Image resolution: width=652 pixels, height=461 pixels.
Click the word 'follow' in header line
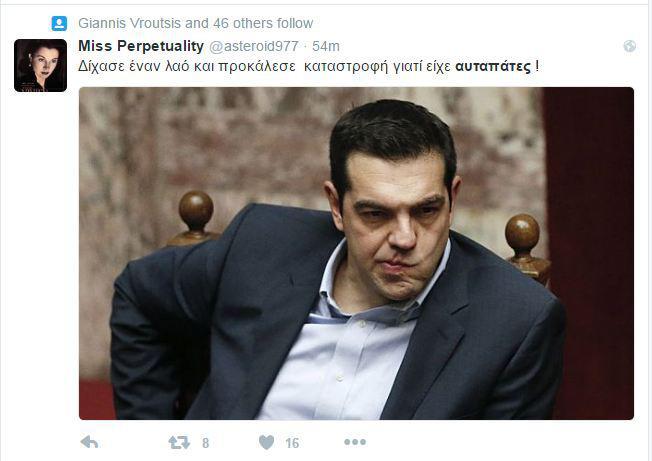coord(295,23)
